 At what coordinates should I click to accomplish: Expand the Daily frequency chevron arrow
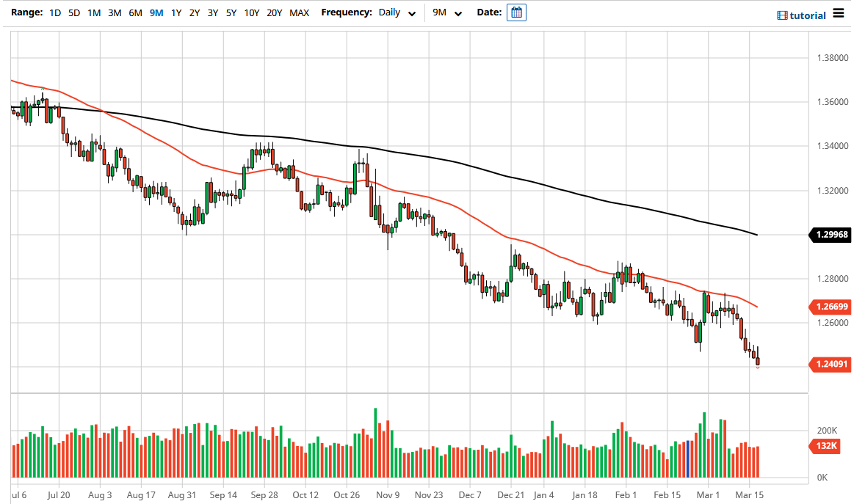412,13
